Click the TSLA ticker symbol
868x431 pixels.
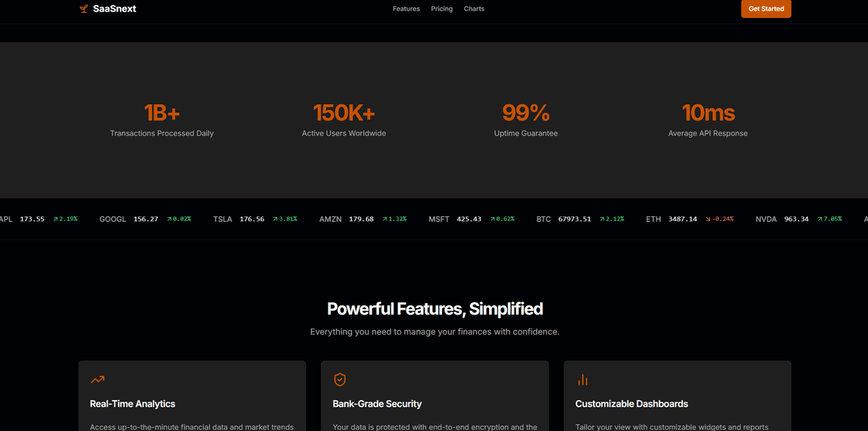(223, 219)
